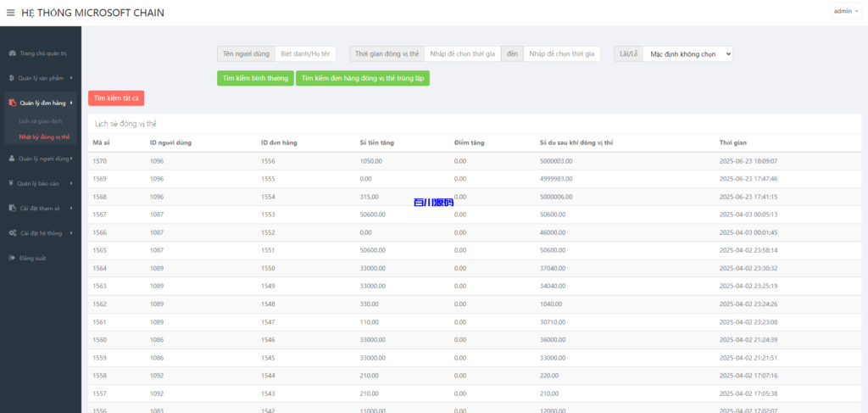Expand the Cài đặt tham số arrow
868x413 pixels.
point(71,208)
